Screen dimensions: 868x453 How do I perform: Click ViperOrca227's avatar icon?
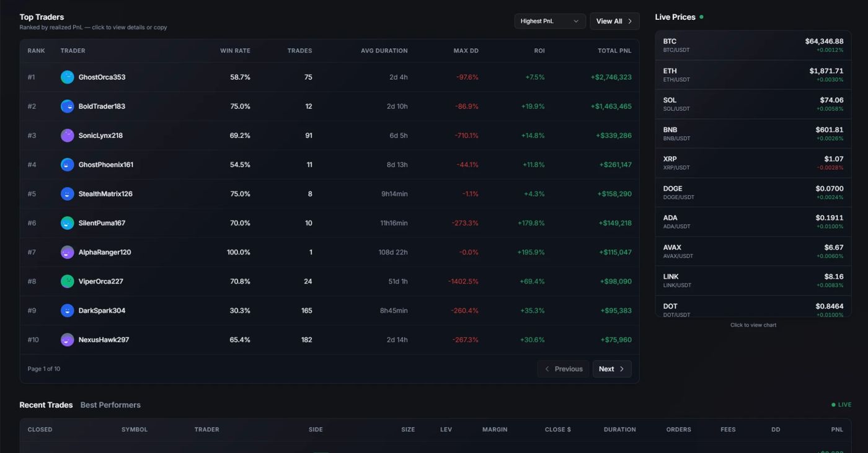click(x=67, y=281)
